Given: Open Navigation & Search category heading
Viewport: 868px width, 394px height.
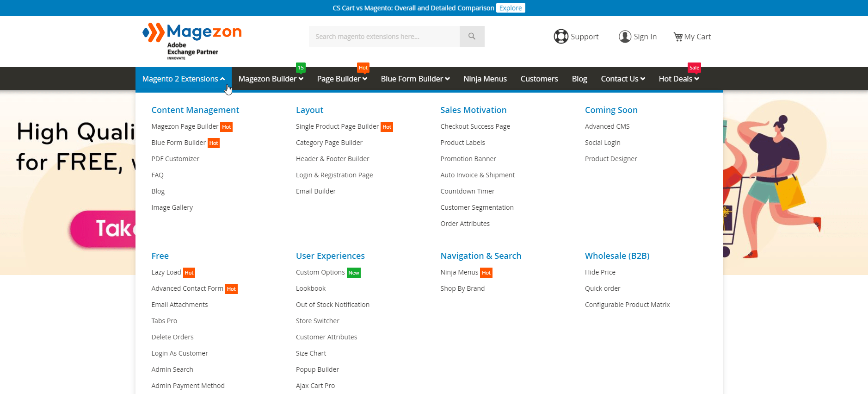Looking at the screenshot, I should tap(480, 256).
